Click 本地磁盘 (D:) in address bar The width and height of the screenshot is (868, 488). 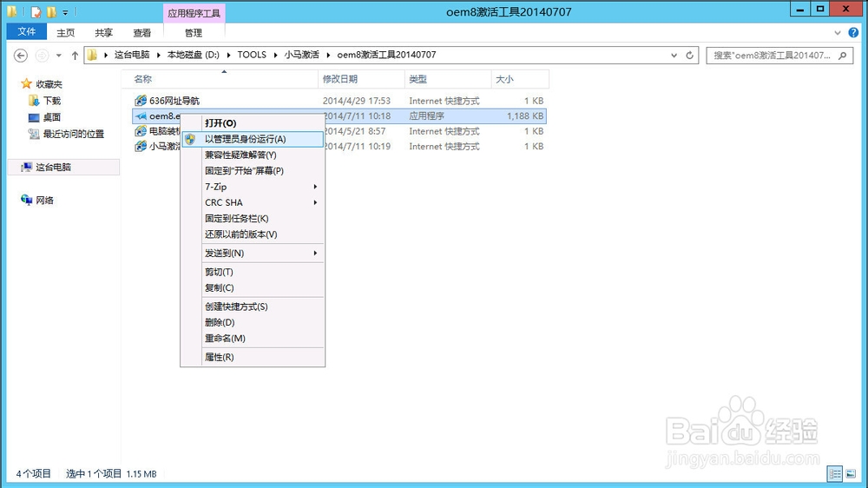click(194, 55)
